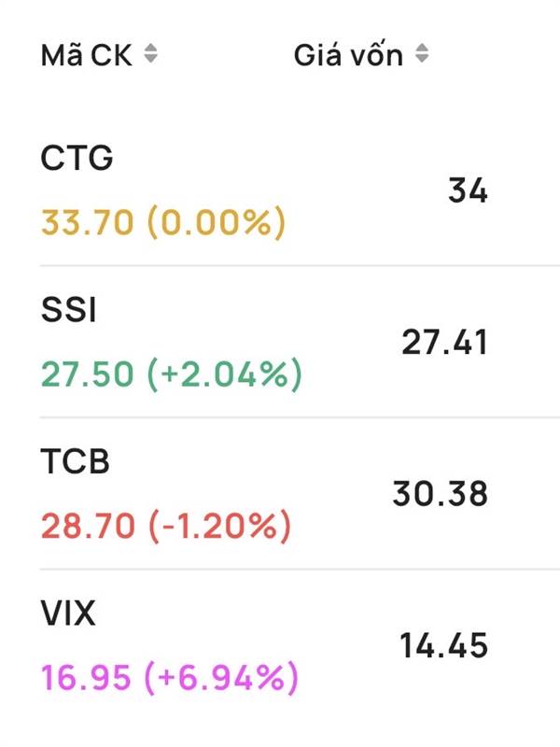The height and width of the screenshot is (747, 560).
Task: Click the Mã CK column header
Action: point(87,55)
